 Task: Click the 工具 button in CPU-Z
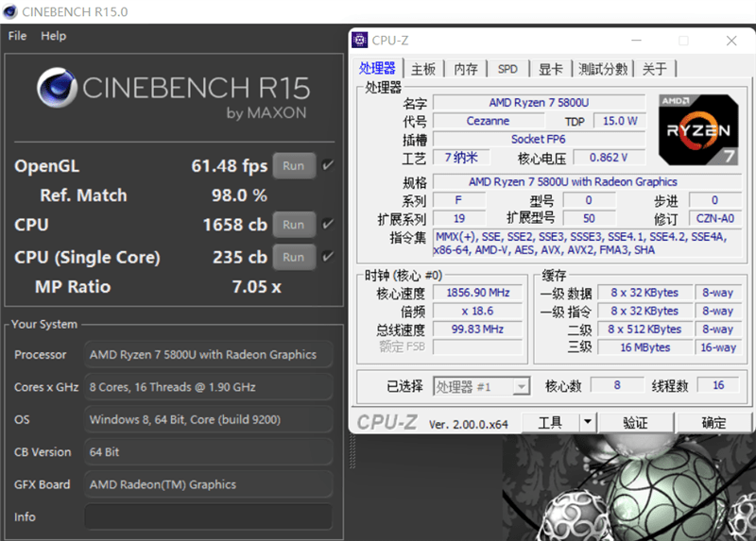click(550, 422)
